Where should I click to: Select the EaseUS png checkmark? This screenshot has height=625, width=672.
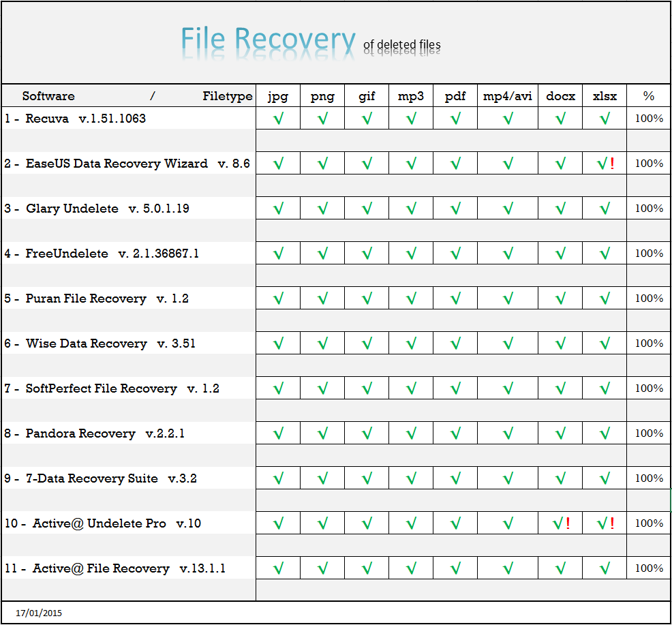pyautogui.click(x=322, y=164)
